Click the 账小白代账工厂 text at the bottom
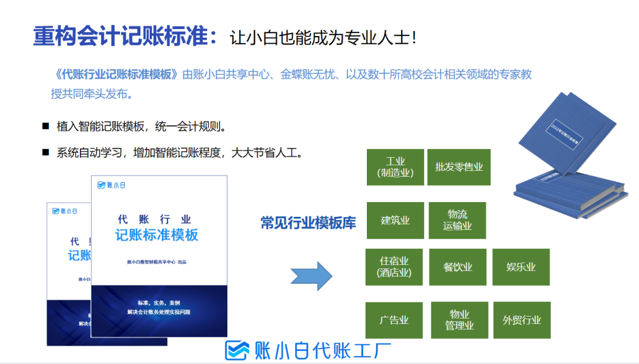 323,350
